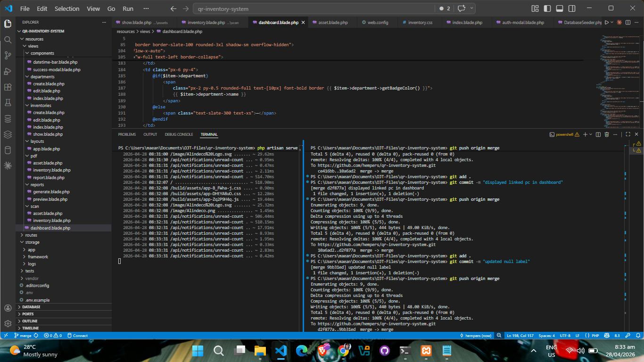Switch to the asset.blade.php editor tab

tap(333, 22)
